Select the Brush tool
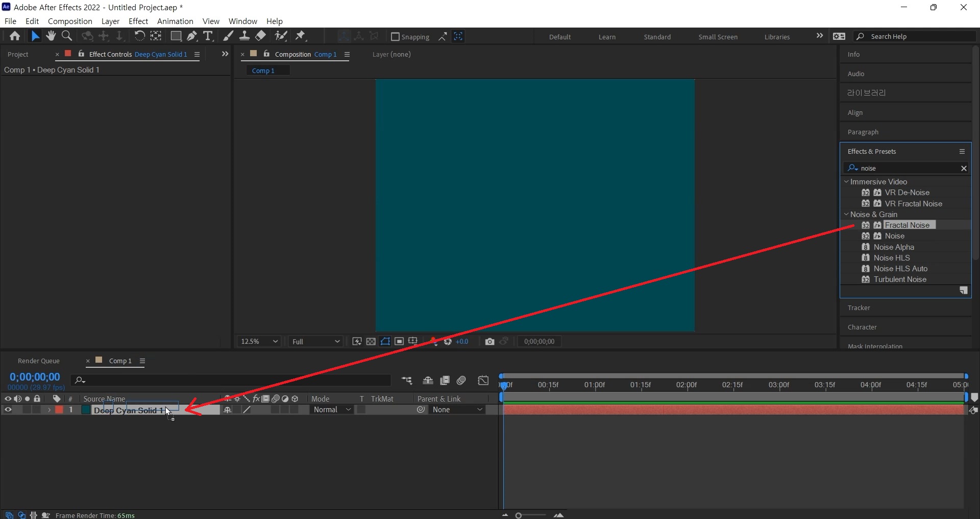The image size is (980, 519). [x=228, y=36]
